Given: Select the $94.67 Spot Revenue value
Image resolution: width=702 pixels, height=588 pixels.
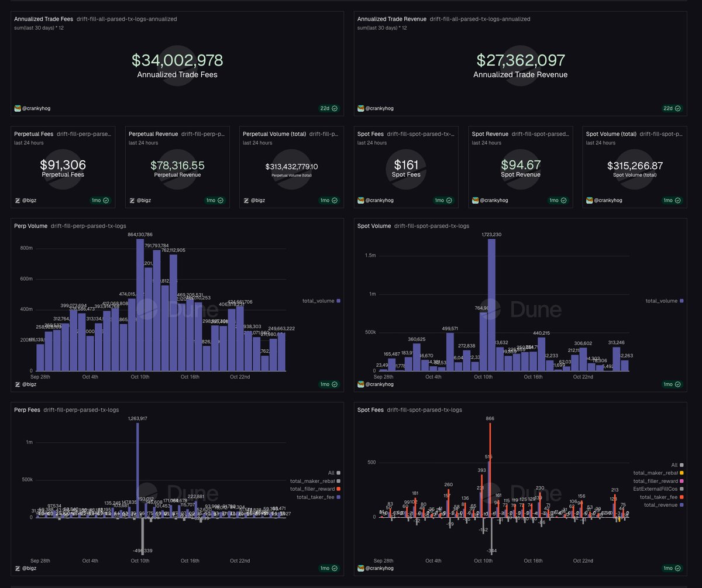Looking at the screenshot, I should click(521, 166).
